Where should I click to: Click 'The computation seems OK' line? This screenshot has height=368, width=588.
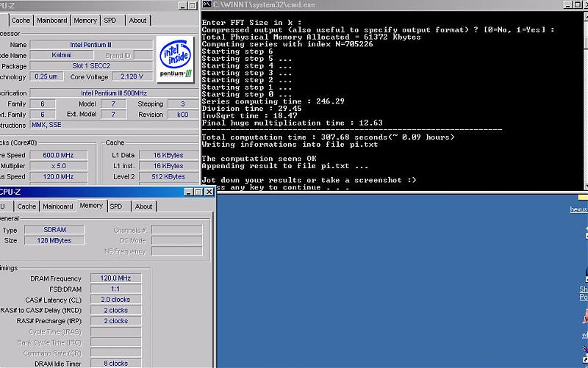[259, 159]
